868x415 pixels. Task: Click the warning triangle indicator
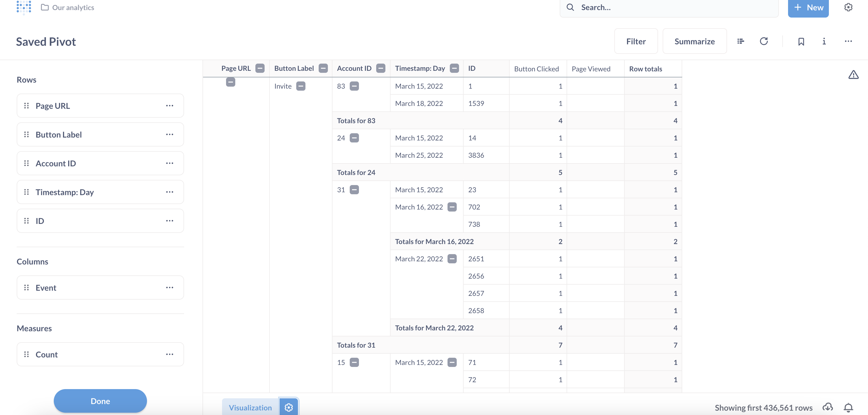coord(854,75)
